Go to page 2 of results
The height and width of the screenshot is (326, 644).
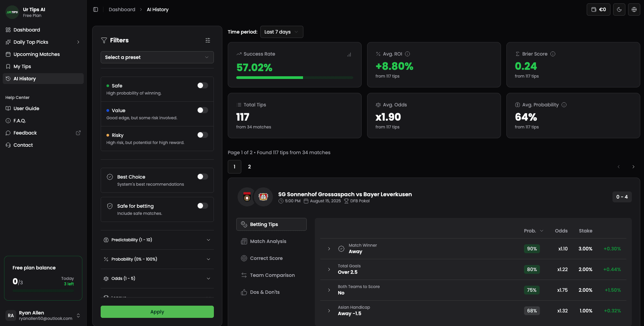[x=249, y=167]
